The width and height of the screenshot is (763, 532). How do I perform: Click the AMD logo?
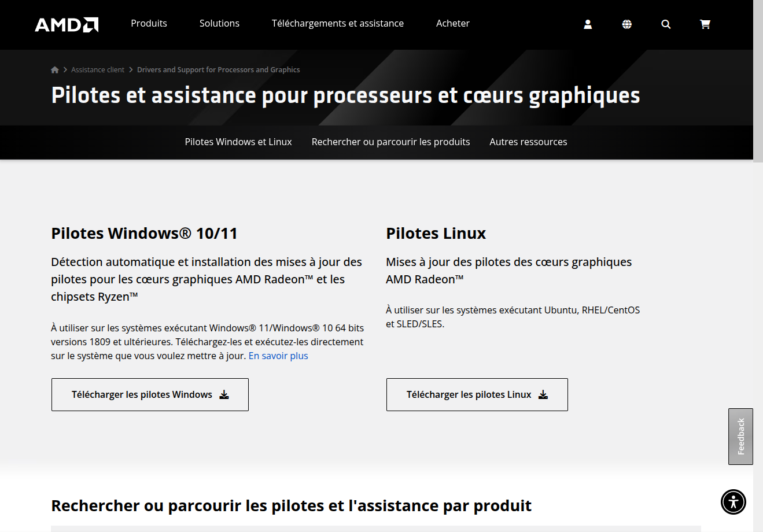click(x=67, y=24)
